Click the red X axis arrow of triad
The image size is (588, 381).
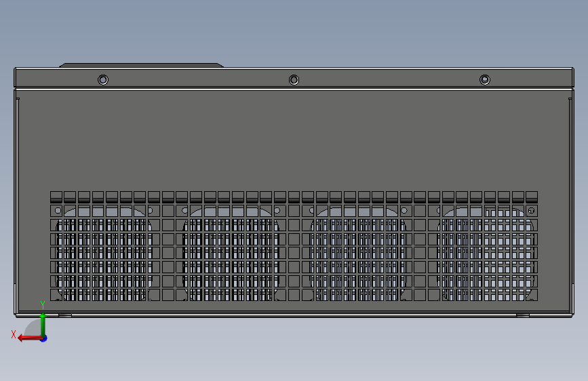pos(29,338)
